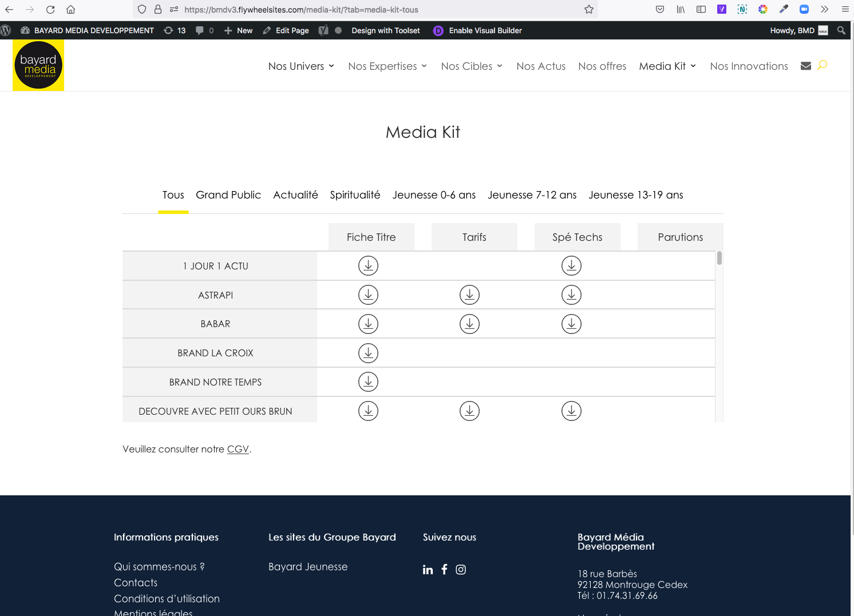Viewport: 854px width, 616px height.
Task: Open the CGV link
Action: coord(238,449)
